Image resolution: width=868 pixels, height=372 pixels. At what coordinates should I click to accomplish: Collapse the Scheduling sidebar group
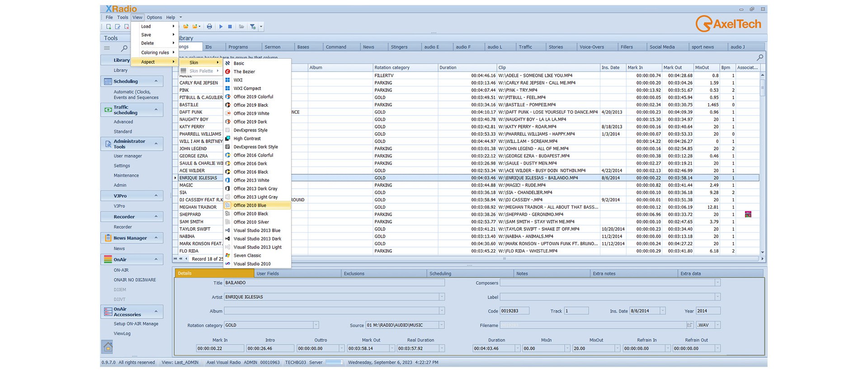(156, 81)
